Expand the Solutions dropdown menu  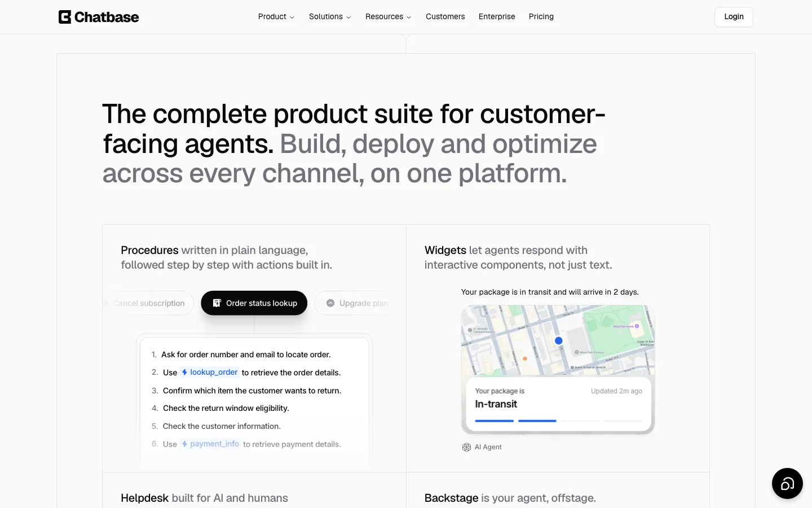tap(330, 17)
